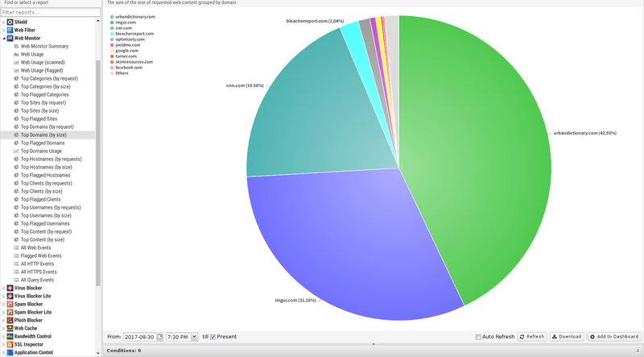Click the Web Filter icon in sidebar
This screenshot has width=644, height=357.
(10, 30)
